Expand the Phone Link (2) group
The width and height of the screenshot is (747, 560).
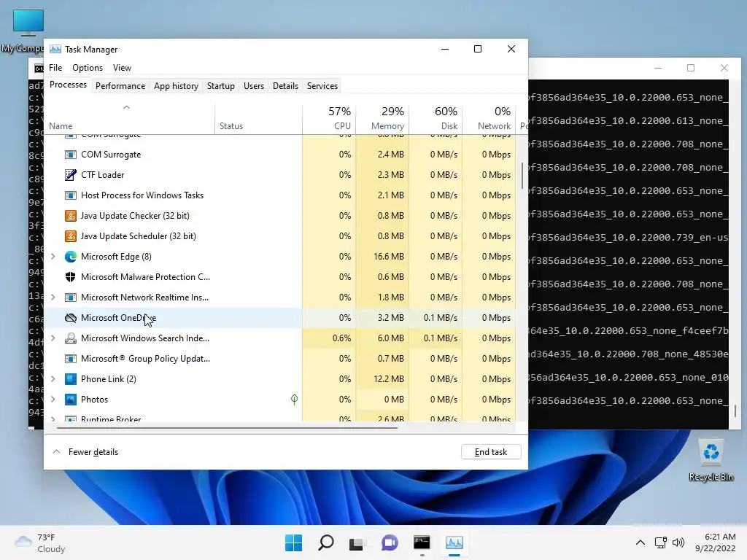coord(53,379)
